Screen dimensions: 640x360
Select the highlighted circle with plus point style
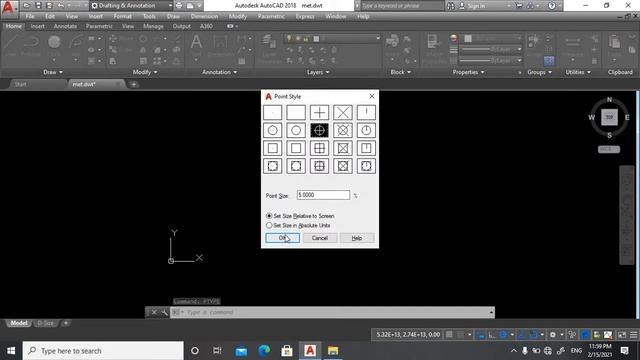pos(319,130)
